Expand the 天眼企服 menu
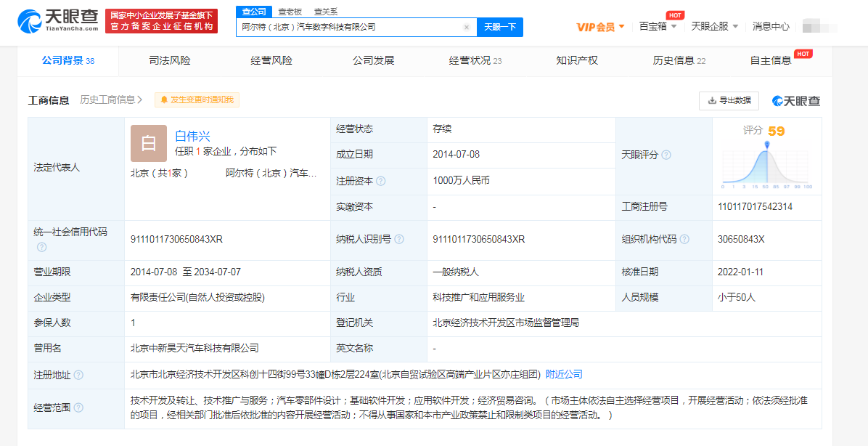Image resolution: width=868 pixels, height=446 pixels. pos(715,26)
